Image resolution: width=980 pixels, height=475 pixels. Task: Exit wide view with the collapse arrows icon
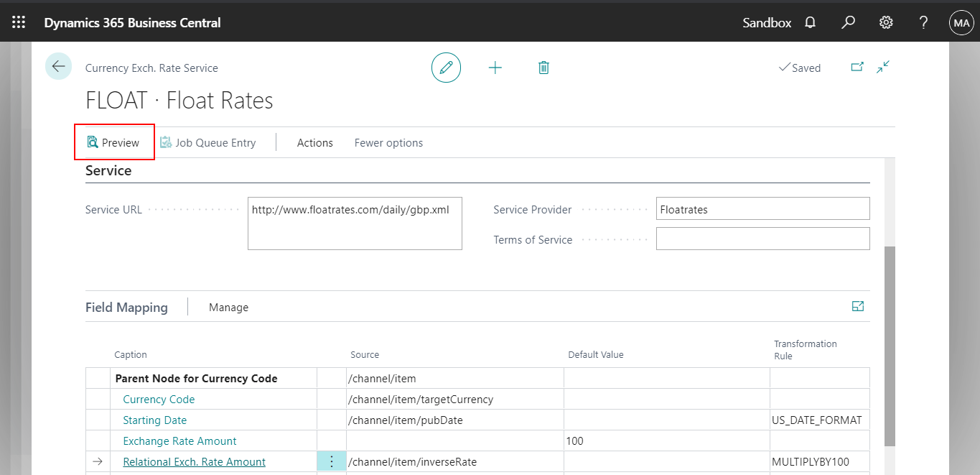(883, 67)
